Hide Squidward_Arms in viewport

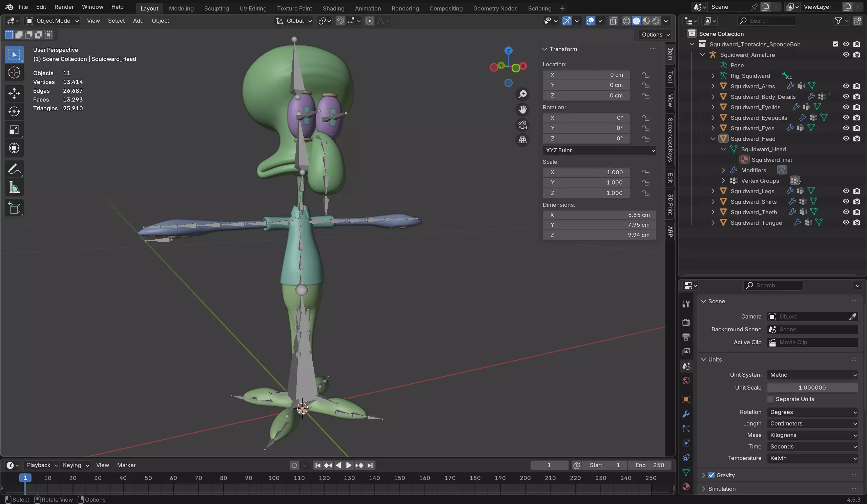point(846,86)
